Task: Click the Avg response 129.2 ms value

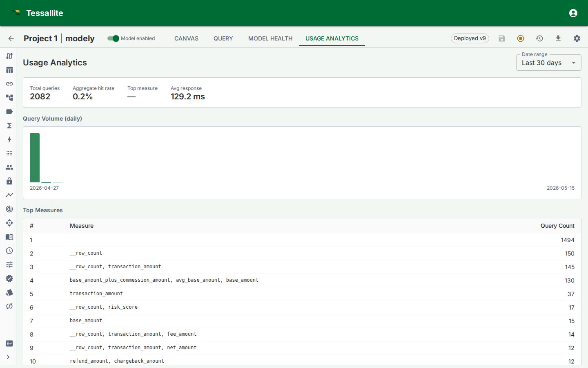Action: [188, 96]
